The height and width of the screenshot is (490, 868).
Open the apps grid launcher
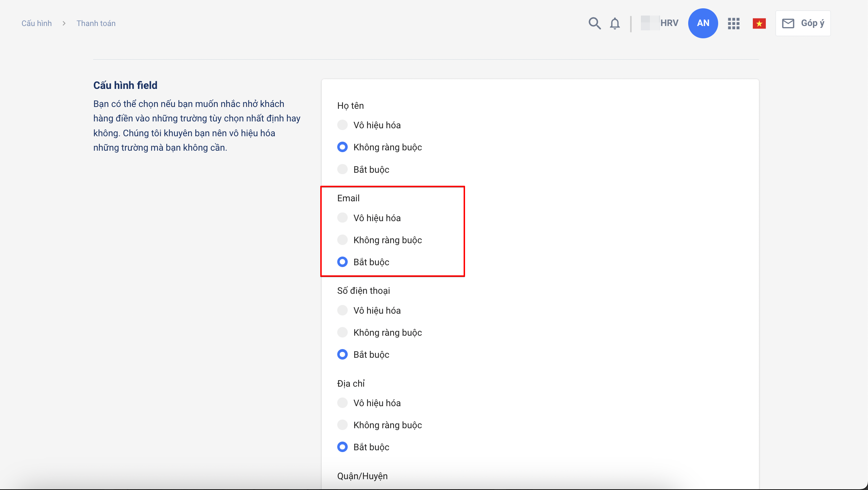click(734, 23)
